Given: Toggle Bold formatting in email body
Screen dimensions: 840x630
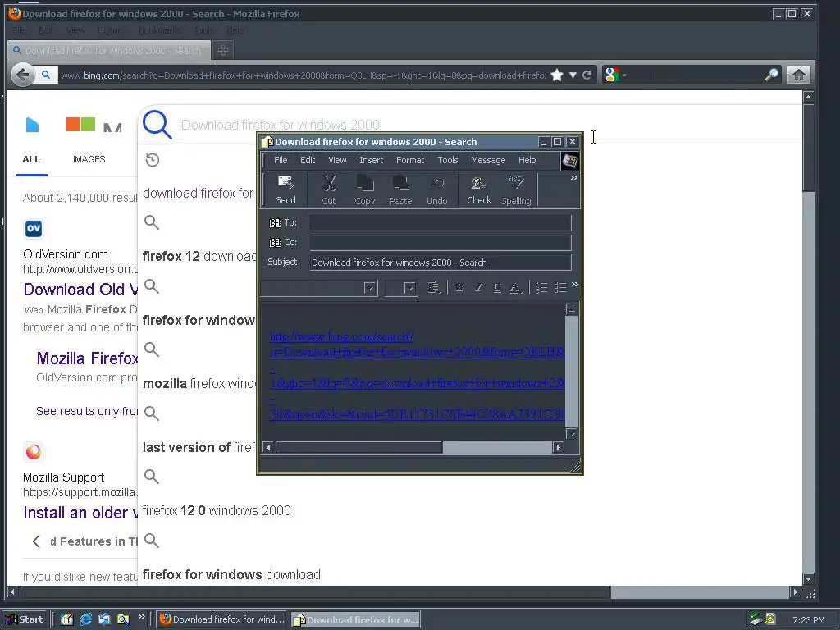Looking at the screenshot, I should coord(459,288).
